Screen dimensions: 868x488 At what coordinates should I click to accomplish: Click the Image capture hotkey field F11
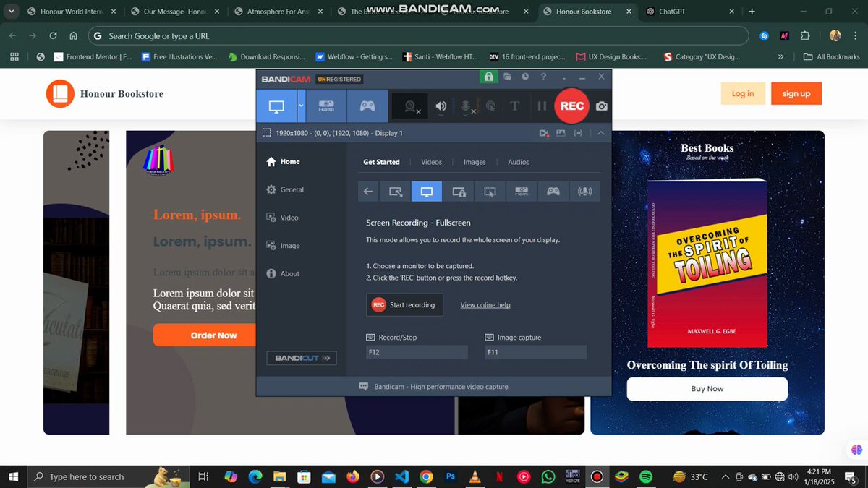tap(535, 352)
